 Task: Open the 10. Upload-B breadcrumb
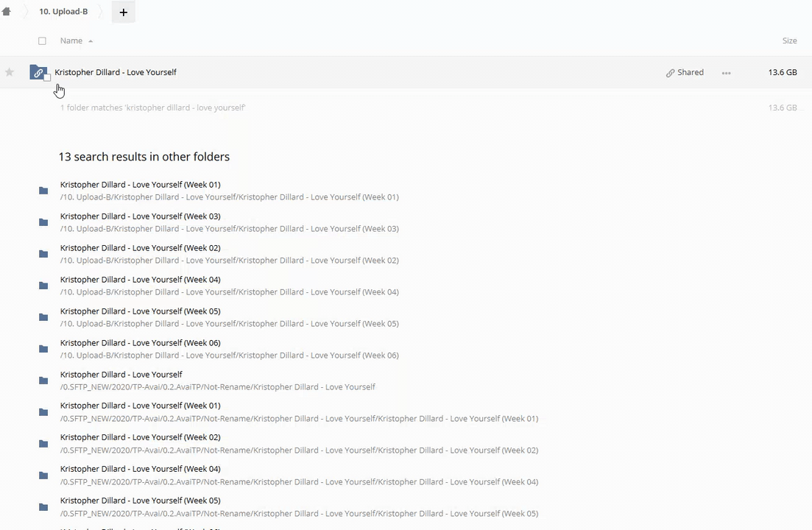[63, 12]
